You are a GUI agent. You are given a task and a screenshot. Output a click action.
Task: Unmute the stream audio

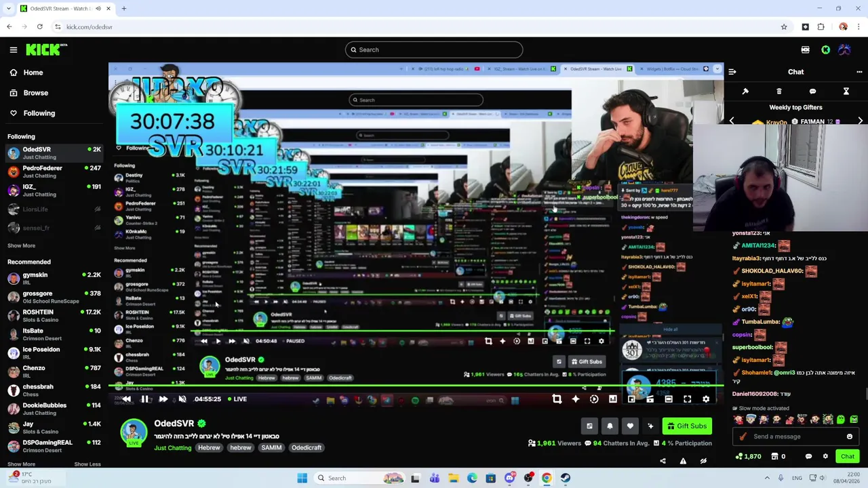[x=182, y=399]
